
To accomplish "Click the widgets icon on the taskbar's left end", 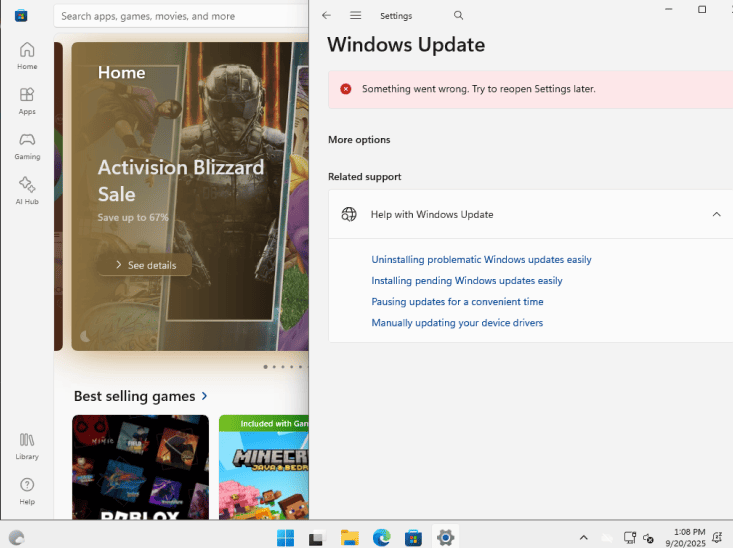I will 16,538.
